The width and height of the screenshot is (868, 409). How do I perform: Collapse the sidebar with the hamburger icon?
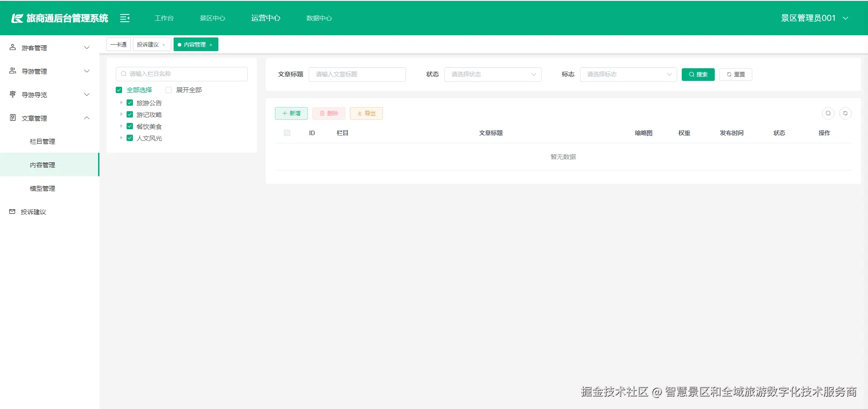pyautogui.click(x=124, y=18)
